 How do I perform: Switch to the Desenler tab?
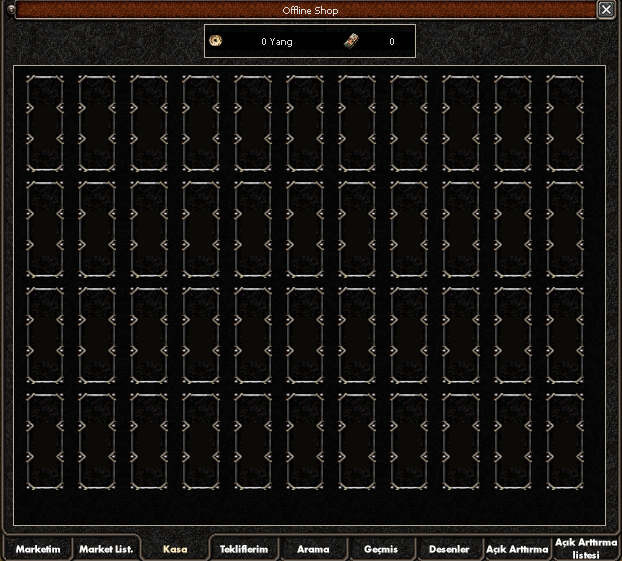[449, 549]
